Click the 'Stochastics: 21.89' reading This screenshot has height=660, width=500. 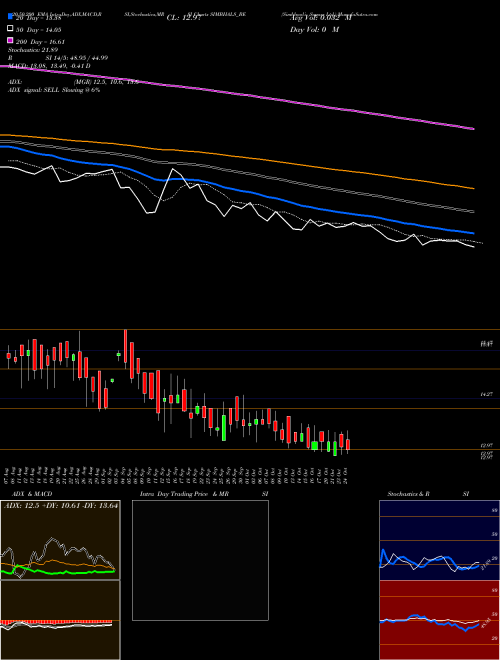click(33, 50)
